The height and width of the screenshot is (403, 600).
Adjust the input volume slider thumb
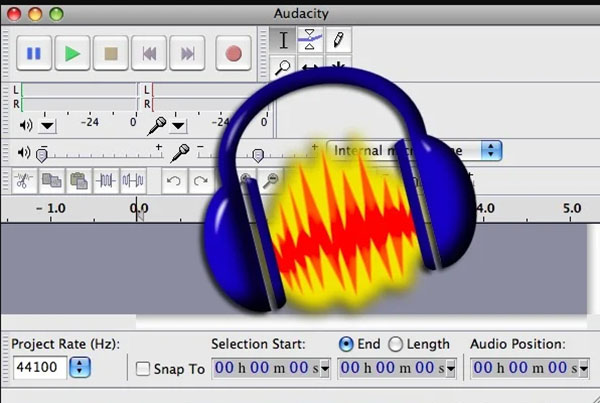click(258, 155)
